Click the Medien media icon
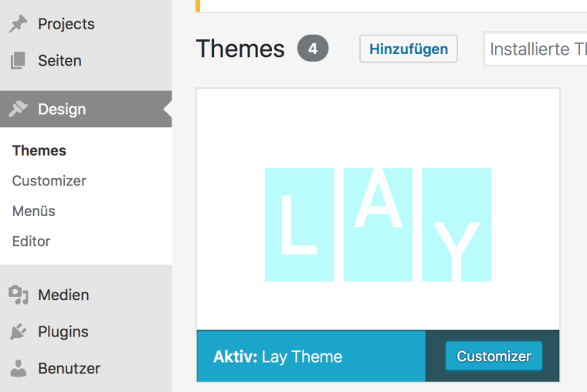Screen dimensions: 587x392 pyautogui.click(x=18, y=295)
